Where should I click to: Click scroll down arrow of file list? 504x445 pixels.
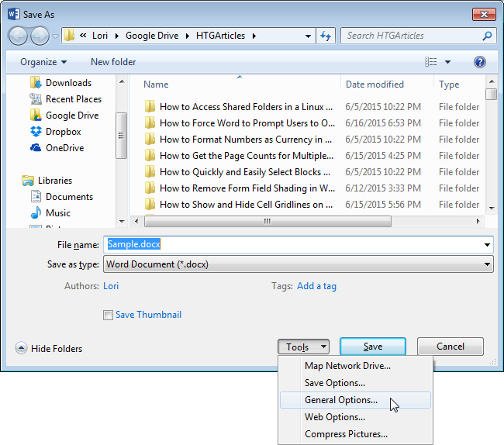click(x=492, y=209)
